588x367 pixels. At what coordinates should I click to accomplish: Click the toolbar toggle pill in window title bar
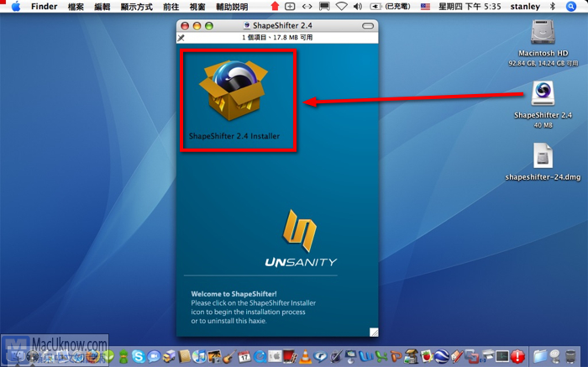pyautogui.click(x=368, y=25)
